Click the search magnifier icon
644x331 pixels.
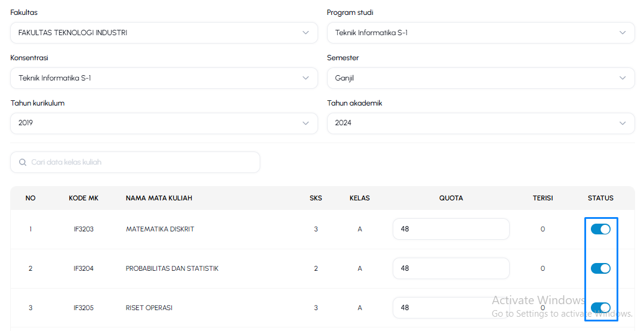tap(23, 162)
